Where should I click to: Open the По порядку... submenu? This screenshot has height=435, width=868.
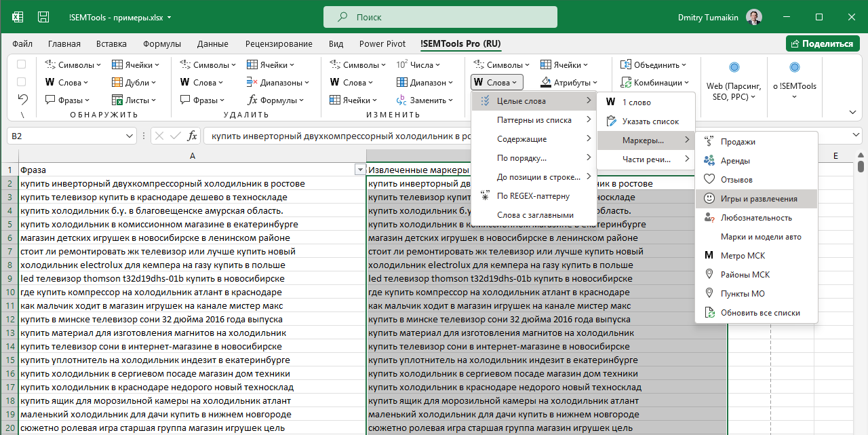(534, 158)
